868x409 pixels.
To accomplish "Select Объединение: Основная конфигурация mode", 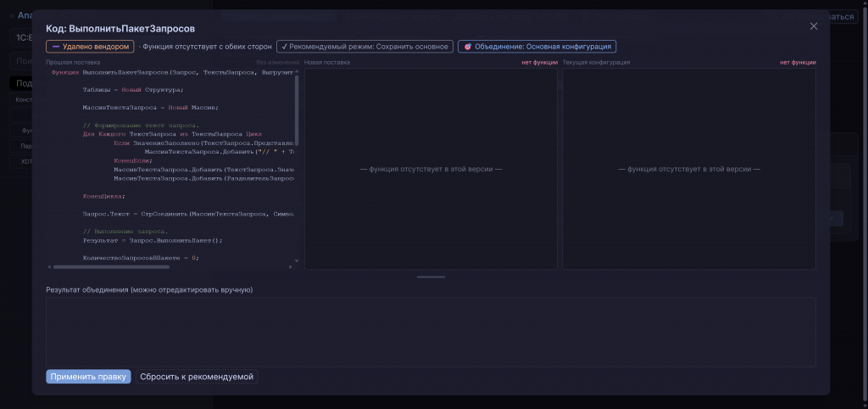I will [537, 47].
